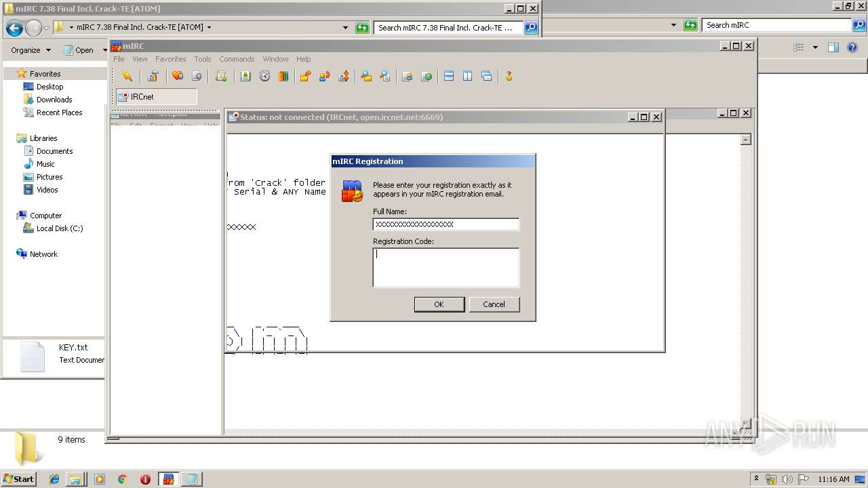
Task: Open the Help menu in mIRC
Action: [x=304, y=59]
